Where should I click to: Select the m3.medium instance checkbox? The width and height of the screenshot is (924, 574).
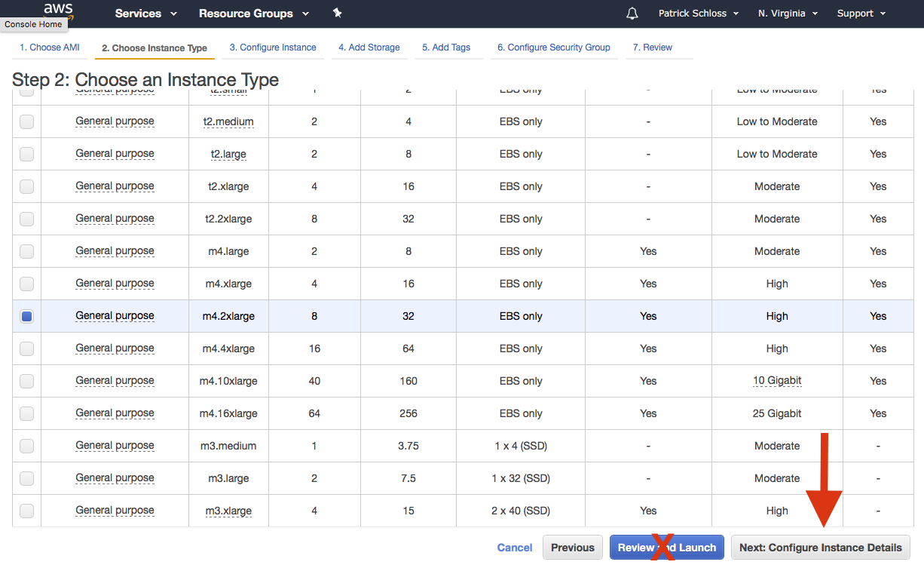pos(26,446)
